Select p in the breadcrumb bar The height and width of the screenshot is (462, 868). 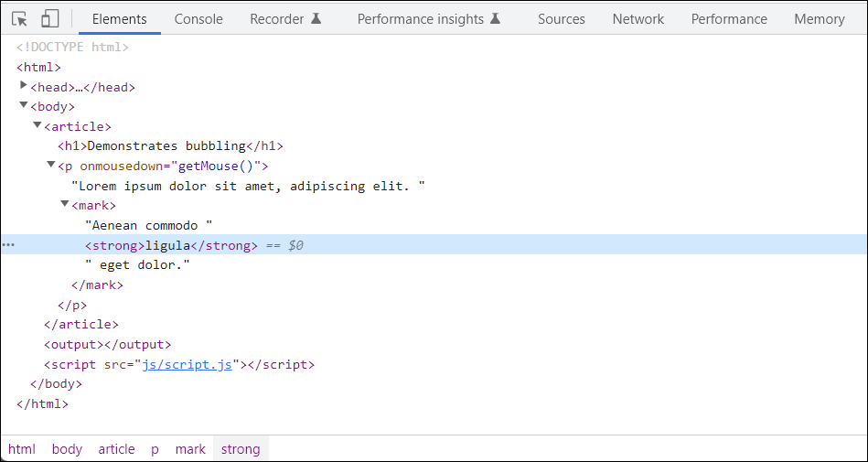155,448
